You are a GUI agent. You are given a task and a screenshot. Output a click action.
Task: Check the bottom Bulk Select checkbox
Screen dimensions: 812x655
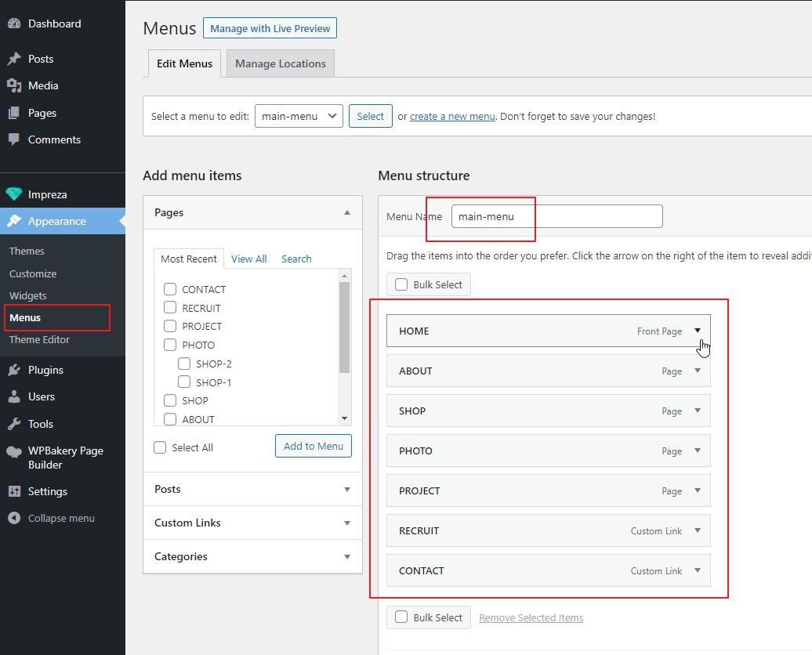click(x=401, y=617)
